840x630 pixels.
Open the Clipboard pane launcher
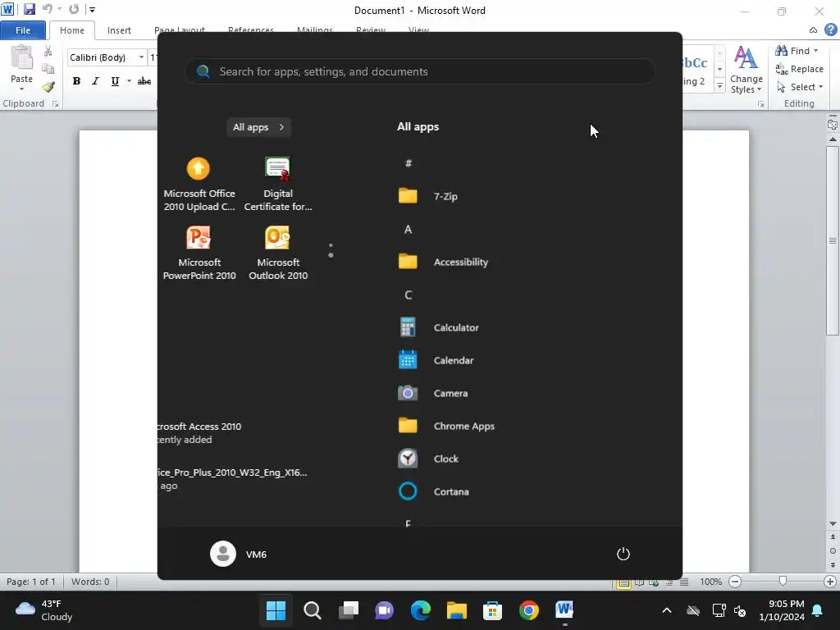(55, 104)
